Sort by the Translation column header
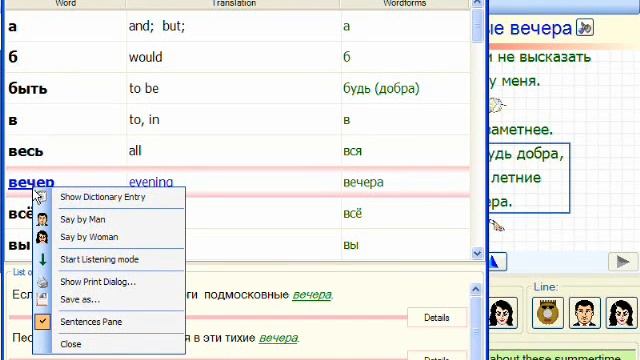This screenshot has width=640, height=360. pyautogui.click(x=233, y=4)
